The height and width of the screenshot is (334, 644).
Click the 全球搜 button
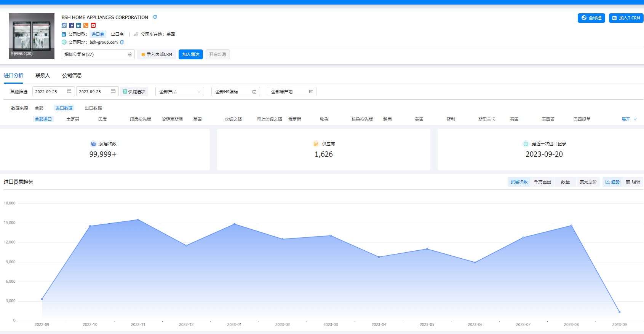(591, 18)
